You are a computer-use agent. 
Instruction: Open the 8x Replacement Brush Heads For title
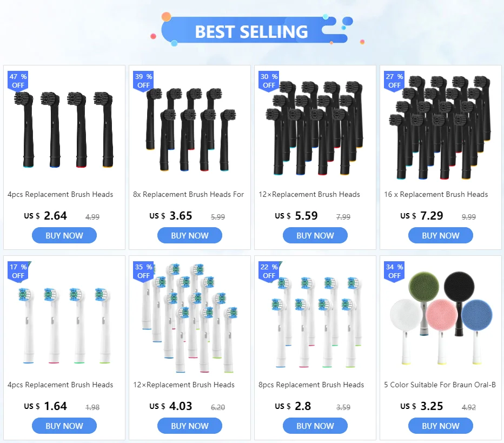click(x=188, y=195)
